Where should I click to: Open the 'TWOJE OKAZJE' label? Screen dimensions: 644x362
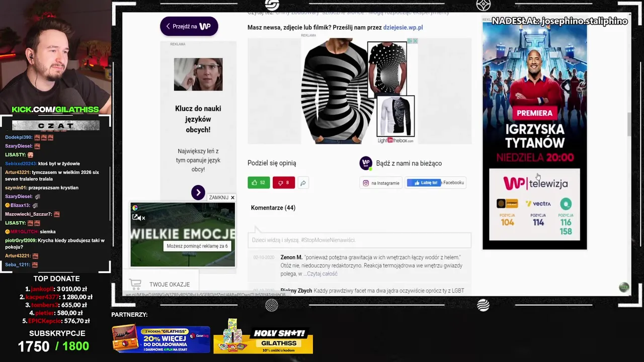[x=170, y=285]
